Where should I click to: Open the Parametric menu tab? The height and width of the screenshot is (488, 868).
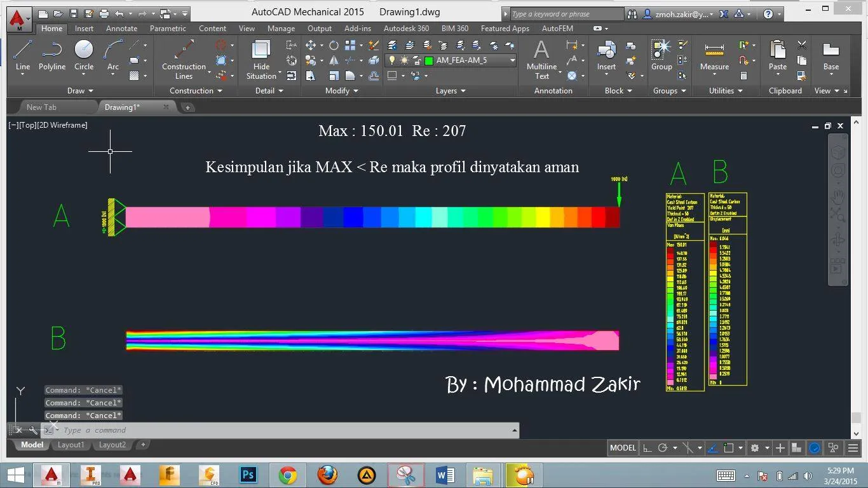click(x=167, y=28)
